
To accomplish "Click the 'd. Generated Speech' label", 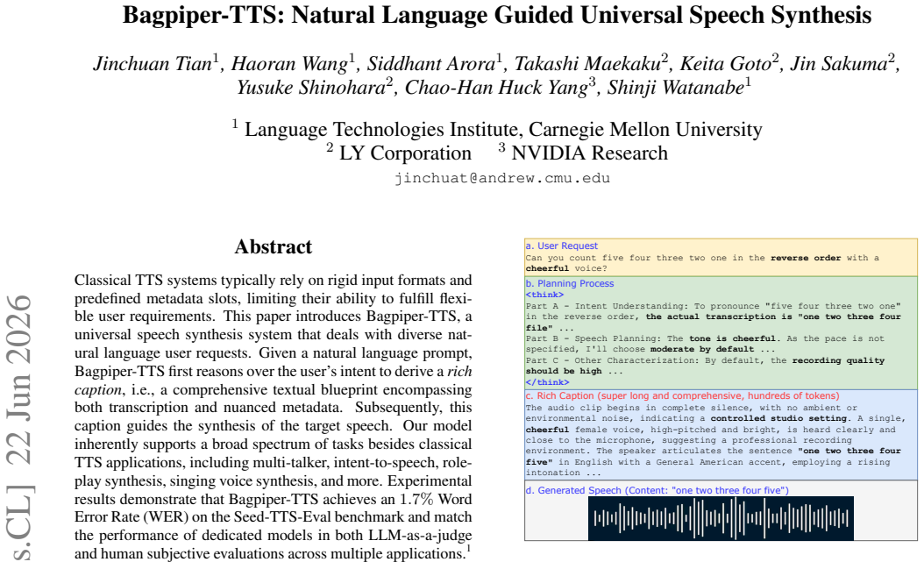I will pos(657,490).
